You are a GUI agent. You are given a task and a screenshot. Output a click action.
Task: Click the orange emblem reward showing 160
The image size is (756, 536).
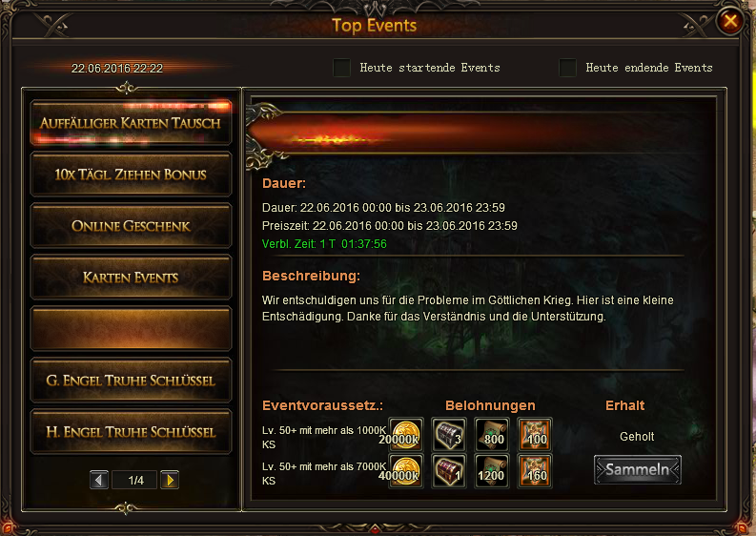(535, 470)
